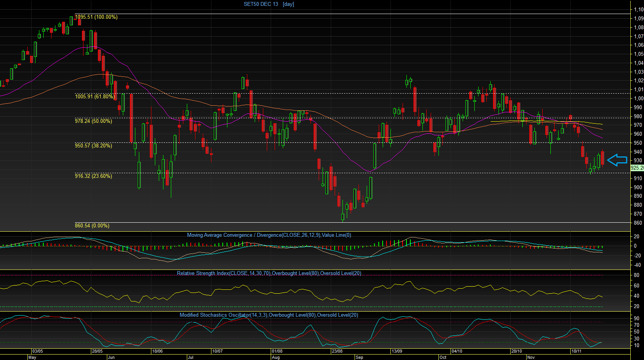Click the blue arrow annotation on the chart

coord(617,160)
